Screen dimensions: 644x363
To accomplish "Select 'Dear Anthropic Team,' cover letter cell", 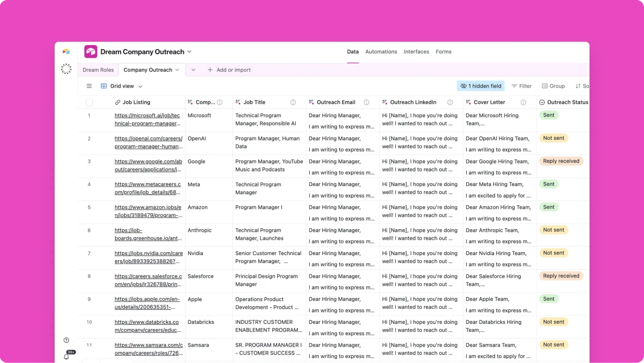I will click(500, 235).
